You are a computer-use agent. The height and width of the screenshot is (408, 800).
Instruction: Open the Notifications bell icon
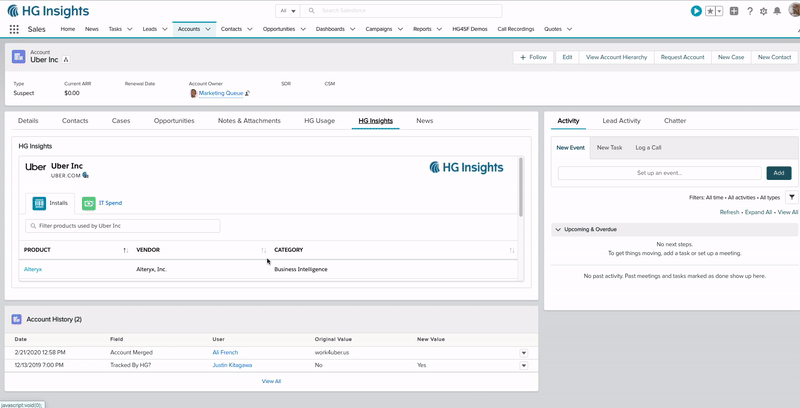(777, 11)
